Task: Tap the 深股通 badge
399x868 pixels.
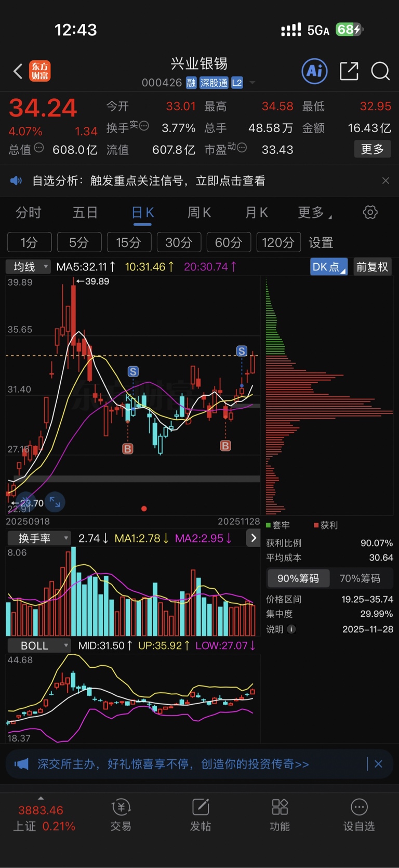Action: [x=214, y=83]
